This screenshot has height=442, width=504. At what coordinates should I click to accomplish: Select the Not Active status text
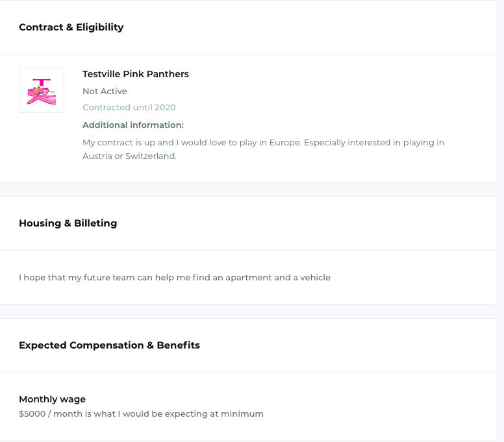[105, 92]
